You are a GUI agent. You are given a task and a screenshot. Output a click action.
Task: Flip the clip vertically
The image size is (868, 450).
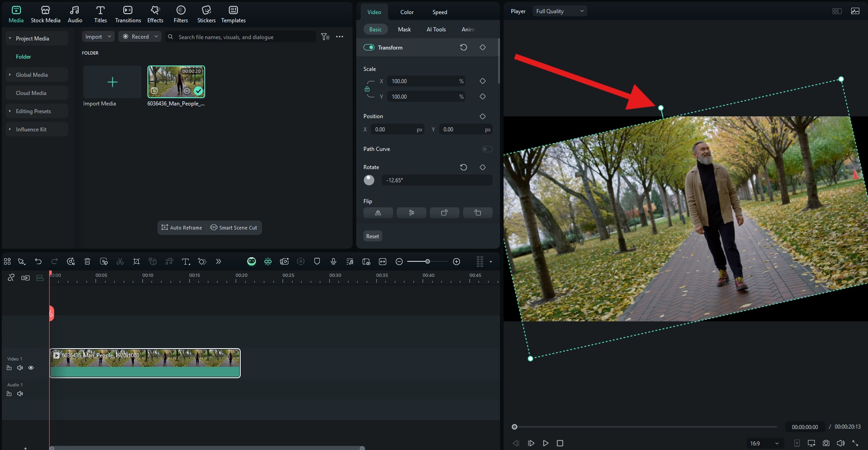[x=411, y=213]
